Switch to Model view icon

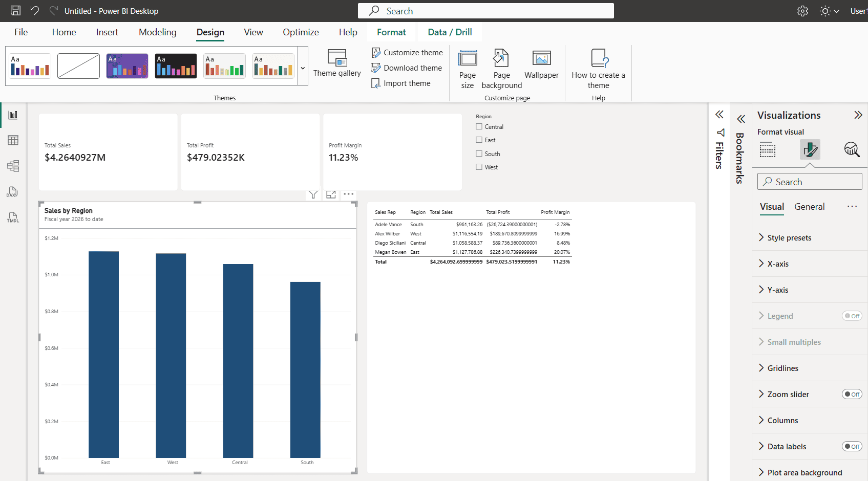[x=13, y=166]
